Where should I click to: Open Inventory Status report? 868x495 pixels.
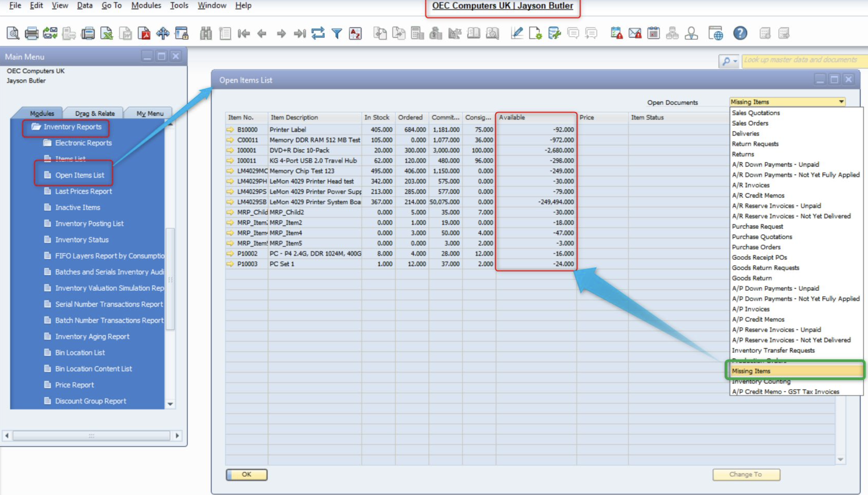81,240
